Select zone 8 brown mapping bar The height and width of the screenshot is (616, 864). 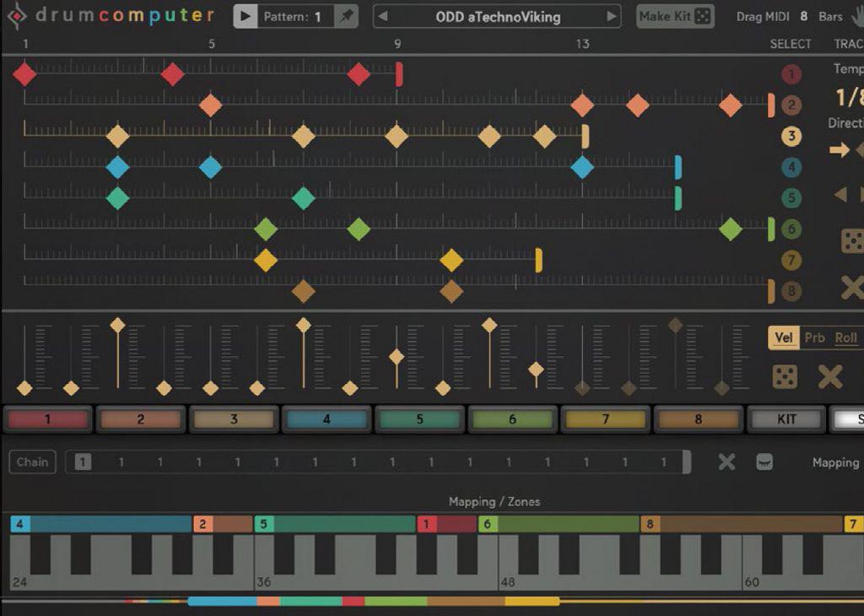(741, 524)
